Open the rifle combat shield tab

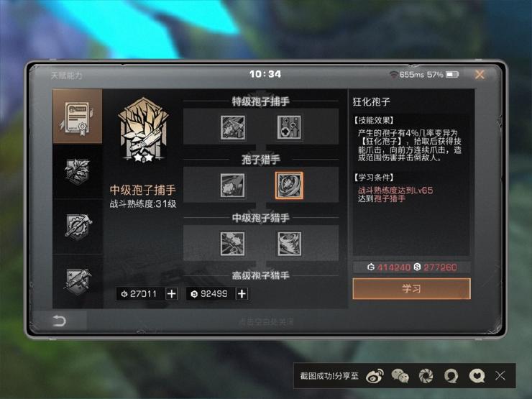click(x=78, y=281)
